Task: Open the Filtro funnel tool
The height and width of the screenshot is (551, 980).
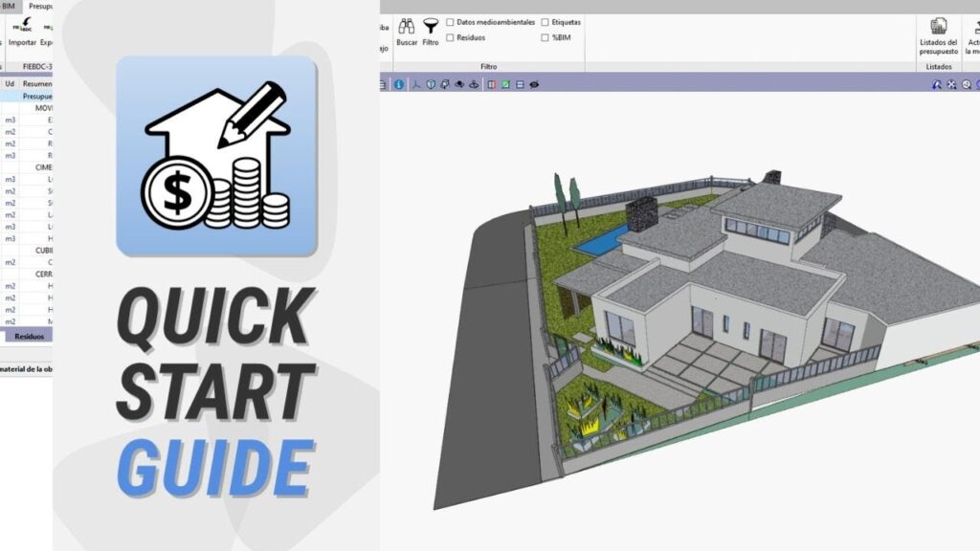Action: 431,29
